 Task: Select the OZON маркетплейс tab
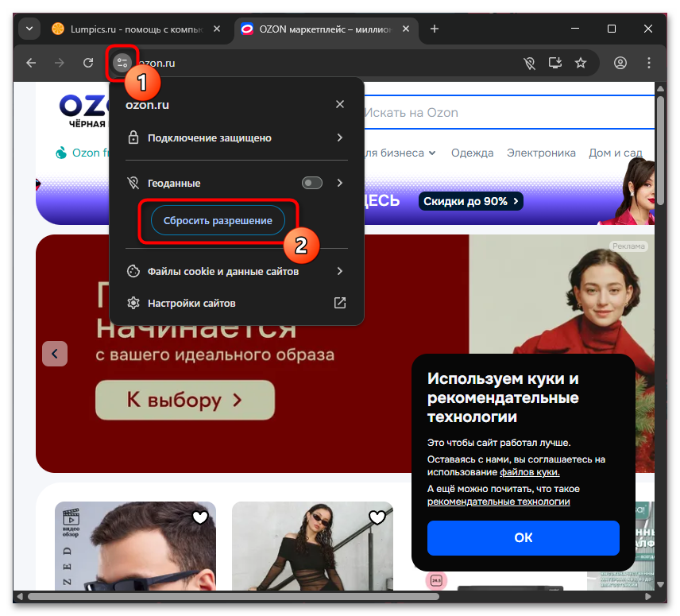tap(325, 29)
